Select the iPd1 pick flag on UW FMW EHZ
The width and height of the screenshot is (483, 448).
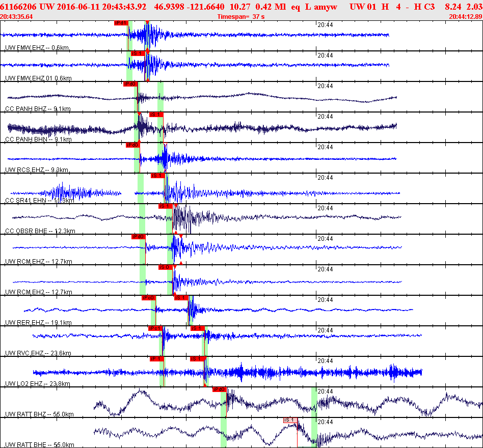coord(121,23)
